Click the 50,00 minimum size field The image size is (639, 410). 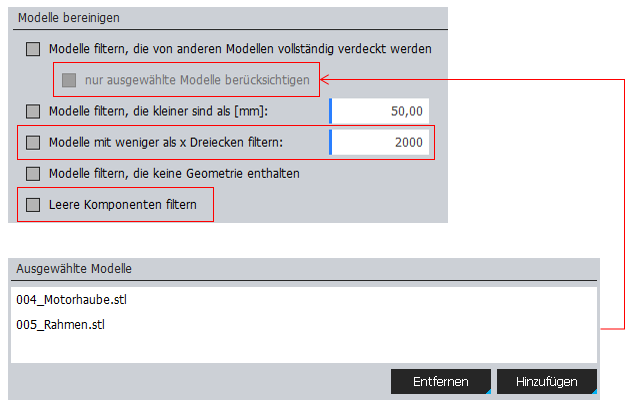[x=382, y=111]
